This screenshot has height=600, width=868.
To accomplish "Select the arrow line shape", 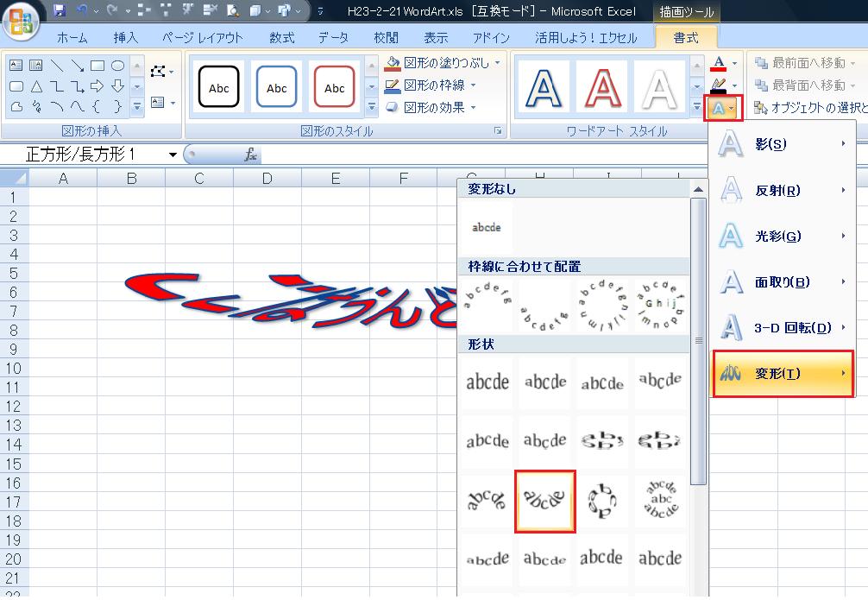I will coord(77,66).
